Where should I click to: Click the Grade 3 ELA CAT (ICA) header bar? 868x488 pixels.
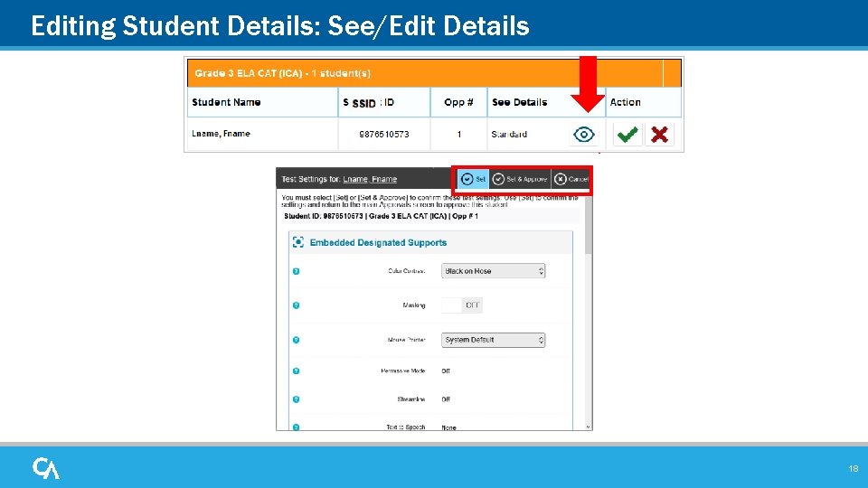coord(434,73)
